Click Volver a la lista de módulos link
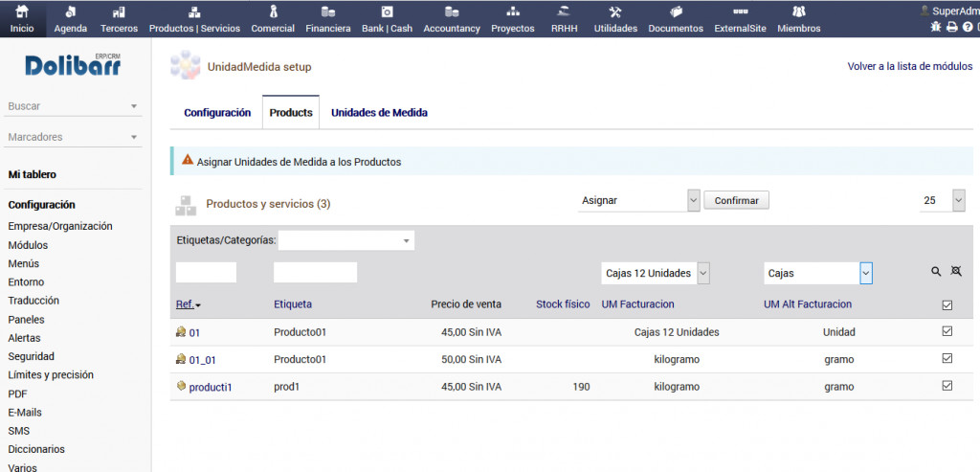The width and height of the screenshot is (980, 472). (x=910, y=66)
